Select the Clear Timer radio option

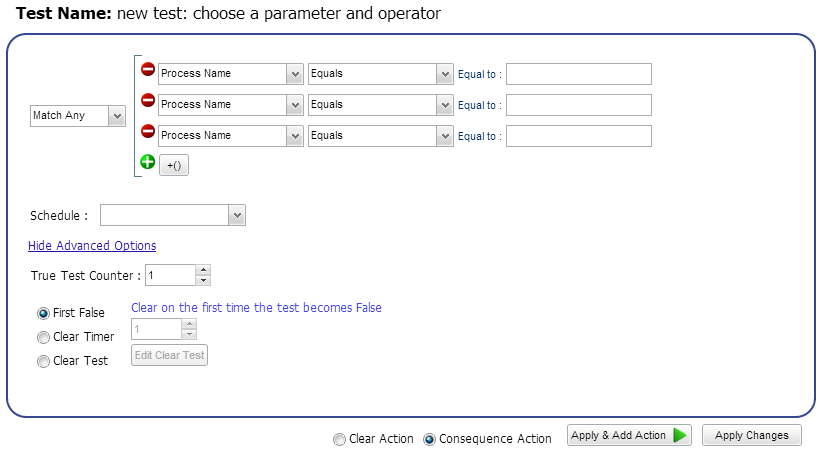click(x=43, y=337)
